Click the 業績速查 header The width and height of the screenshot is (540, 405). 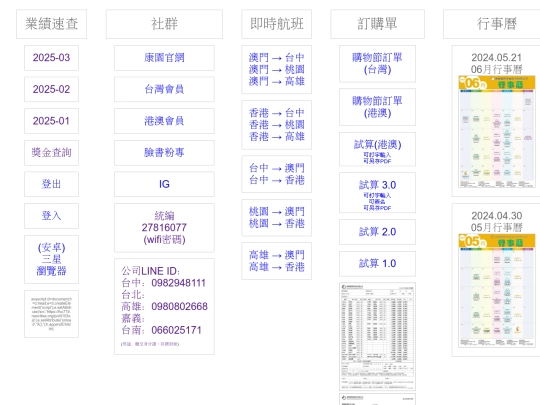51,24
